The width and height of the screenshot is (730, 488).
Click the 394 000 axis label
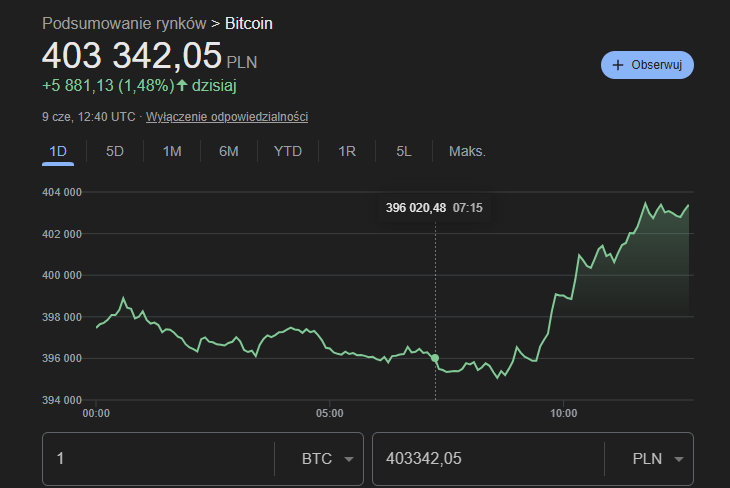62,400
